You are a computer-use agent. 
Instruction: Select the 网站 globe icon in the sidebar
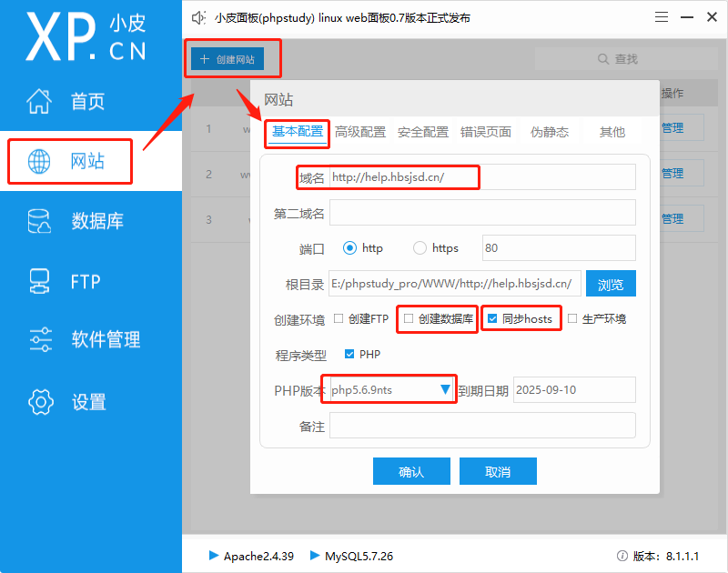pyautogui.click(x=39, y=161)
